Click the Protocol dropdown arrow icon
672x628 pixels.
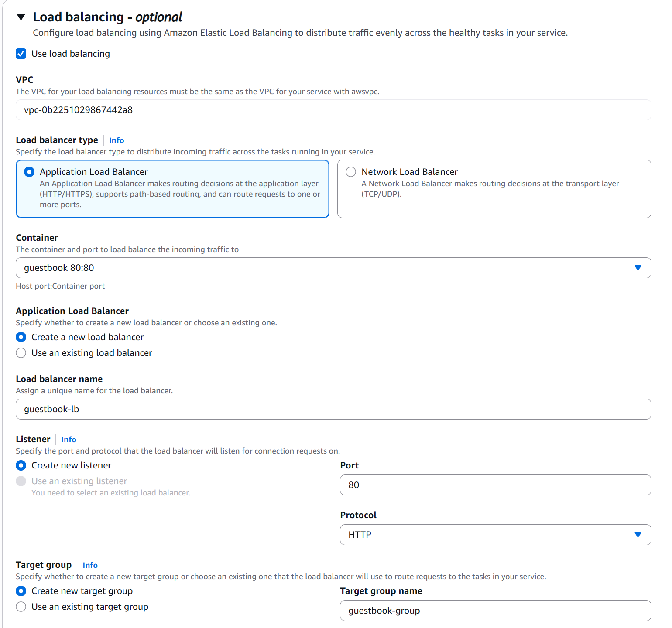[638, 535]
